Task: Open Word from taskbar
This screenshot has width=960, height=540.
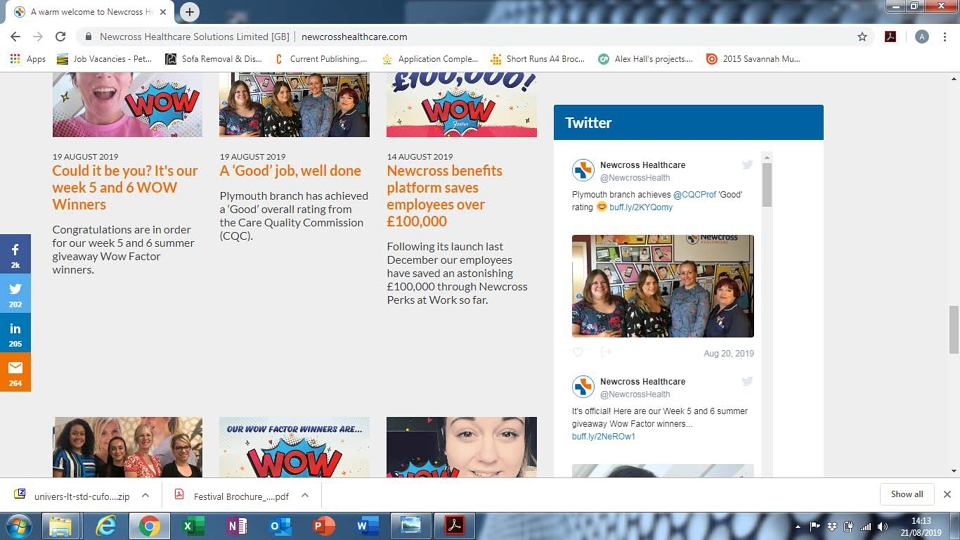Action: pyautogui.click(x=367, y=526)
